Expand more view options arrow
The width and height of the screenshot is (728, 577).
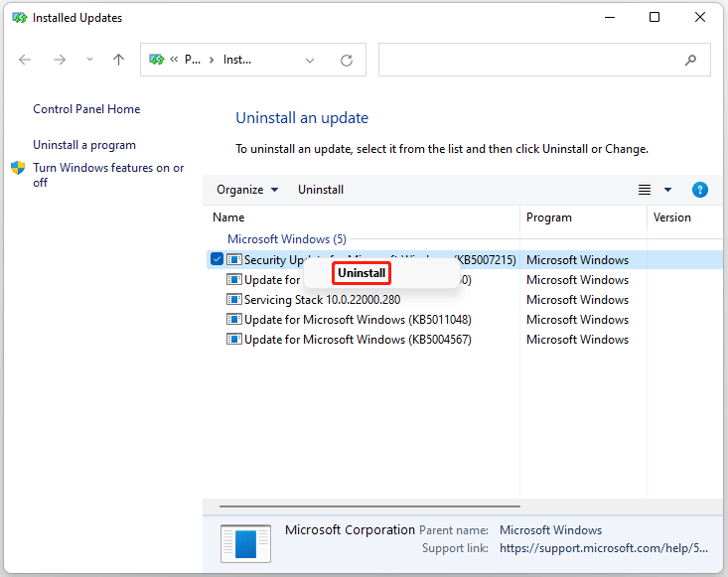pyautogui.click(x=667, y=190)
